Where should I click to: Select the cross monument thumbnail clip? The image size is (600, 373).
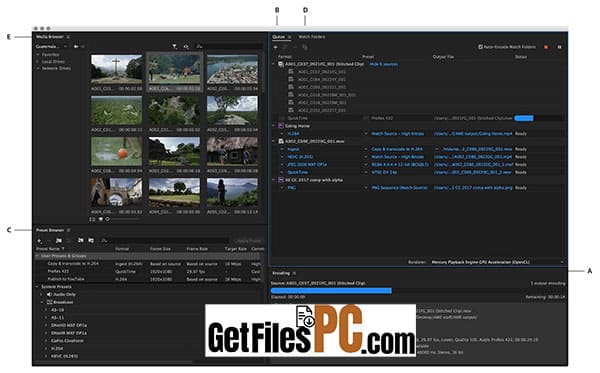click(116, 69)
